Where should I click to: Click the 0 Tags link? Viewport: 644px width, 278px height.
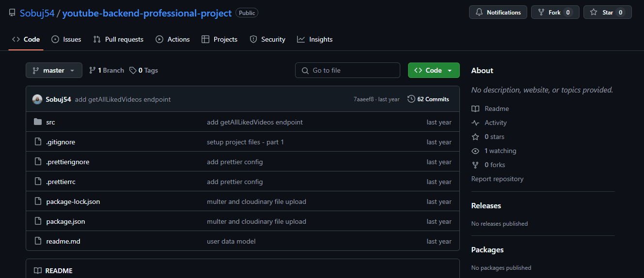pos(143,70)
